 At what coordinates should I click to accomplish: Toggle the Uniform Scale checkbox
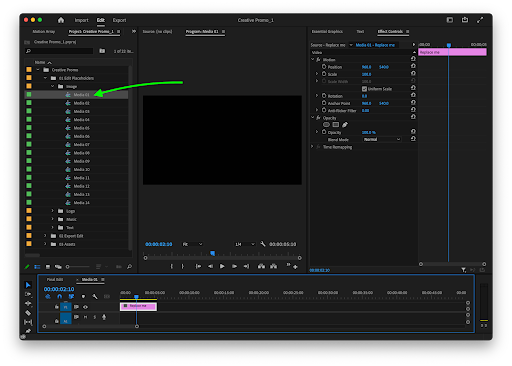[364, 89]
